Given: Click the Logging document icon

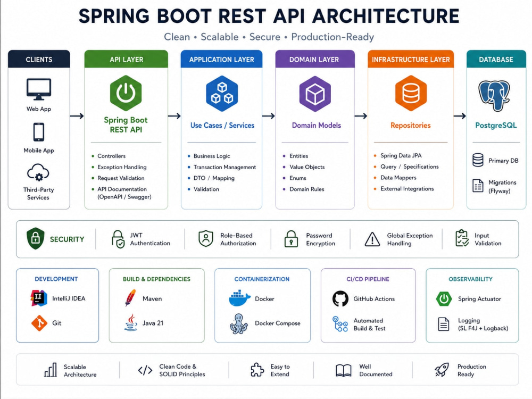Looking at the screenshot, I should (444, 325).
